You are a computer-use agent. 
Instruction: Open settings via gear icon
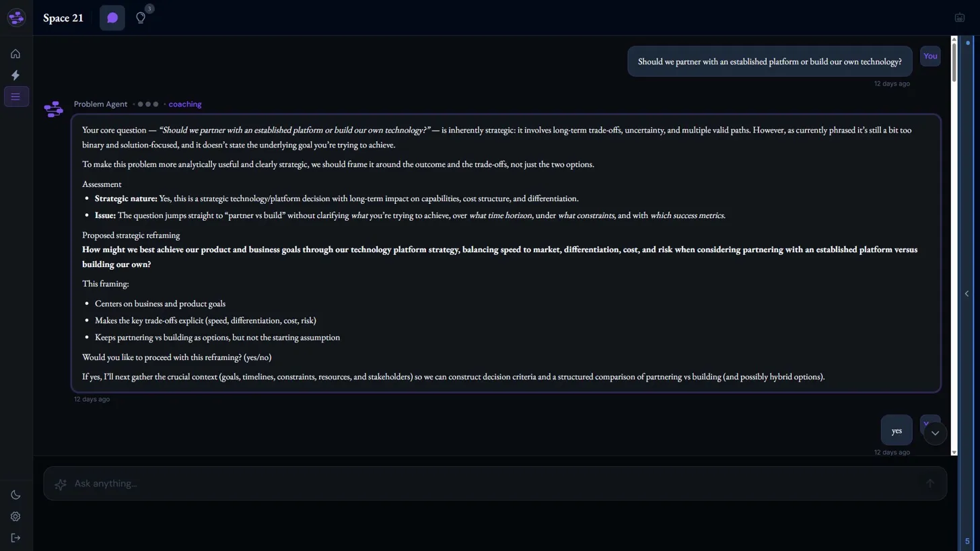click(15, 517)
